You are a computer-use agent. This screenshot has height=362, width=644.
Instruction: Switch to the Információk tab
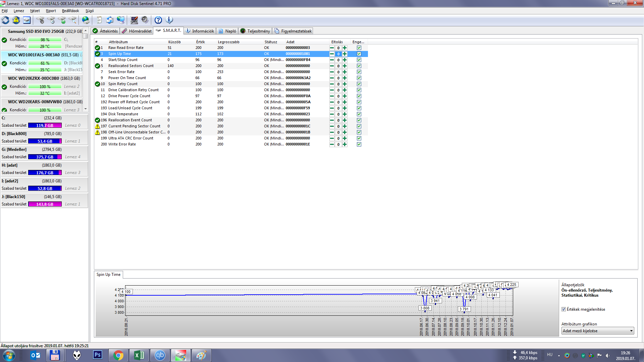200,31
